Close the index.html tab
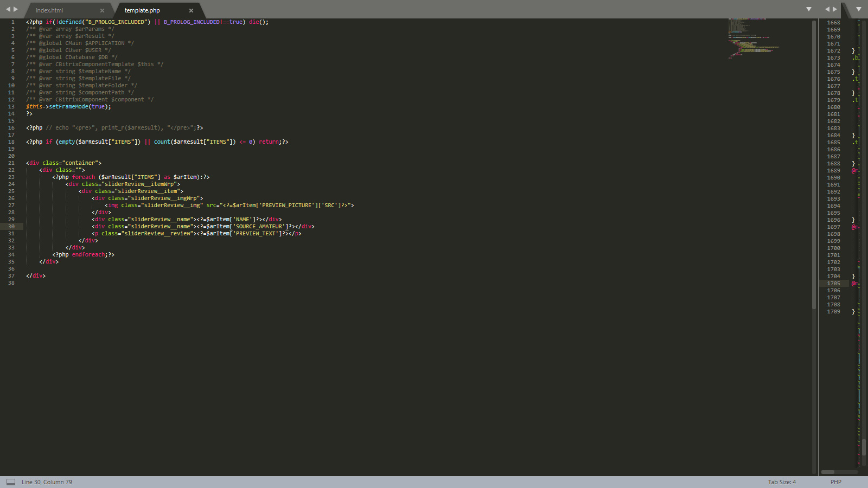 tap(102, 10)
